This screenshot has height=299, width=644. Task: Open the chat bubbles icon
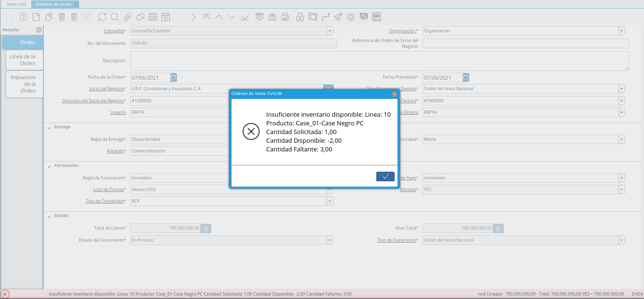(140, 17)
